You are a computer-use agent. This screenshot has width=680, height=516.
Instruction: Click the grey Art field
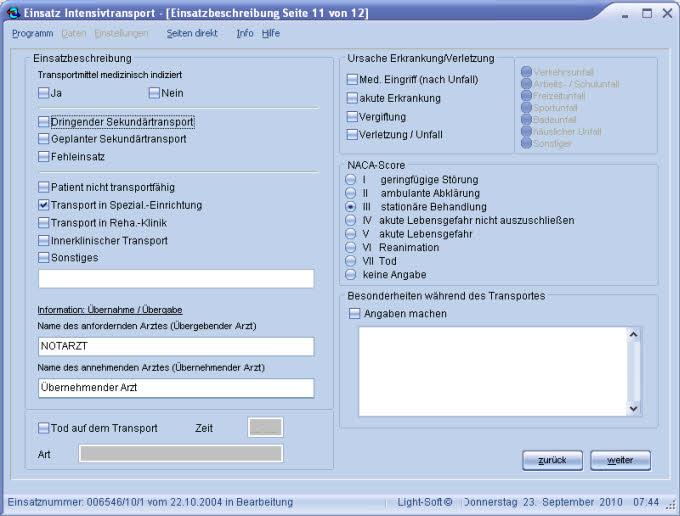pos(181,454)
